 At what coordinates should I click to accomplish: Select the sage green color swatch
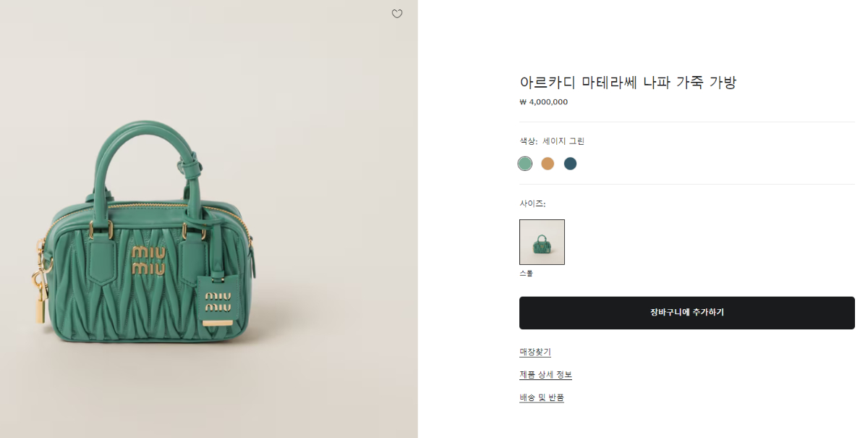pos(525,164)
